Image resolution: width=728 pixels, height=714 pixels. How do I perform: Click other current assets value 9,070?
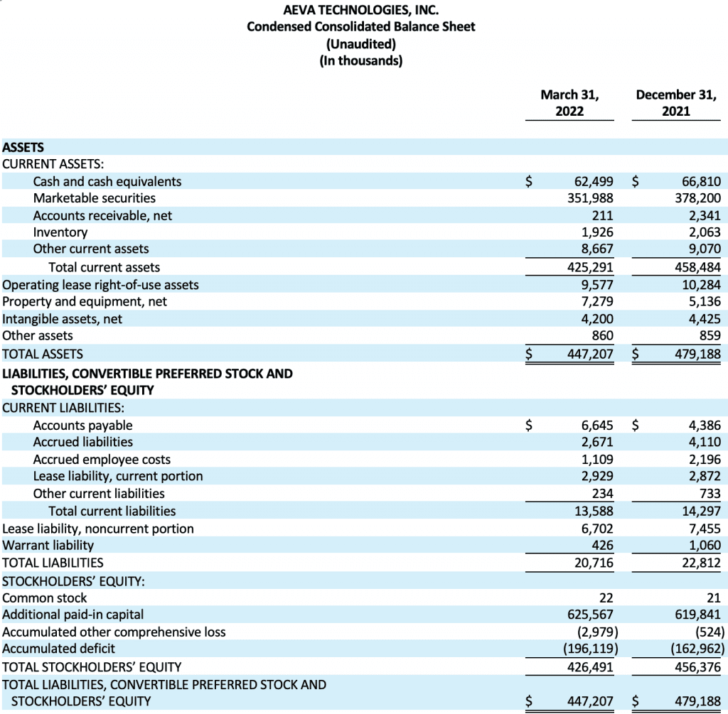705,249
